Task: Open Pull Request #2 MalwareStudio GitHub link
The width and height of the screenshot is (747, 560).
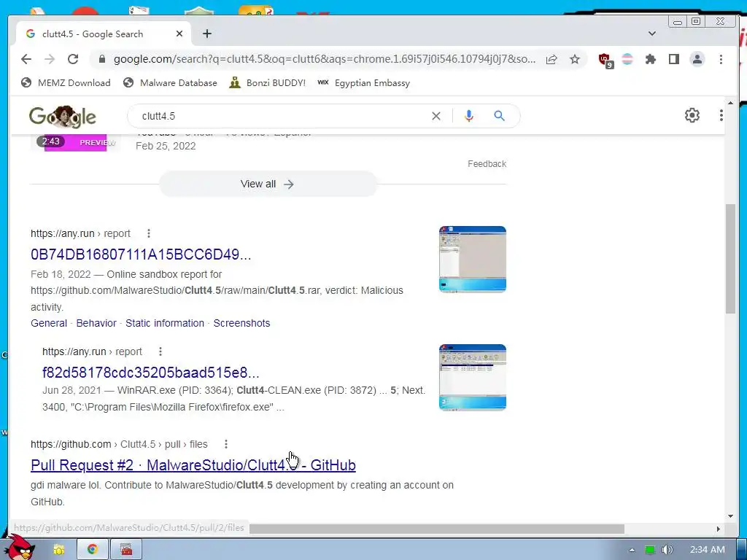Action: [x=193, y=465]
